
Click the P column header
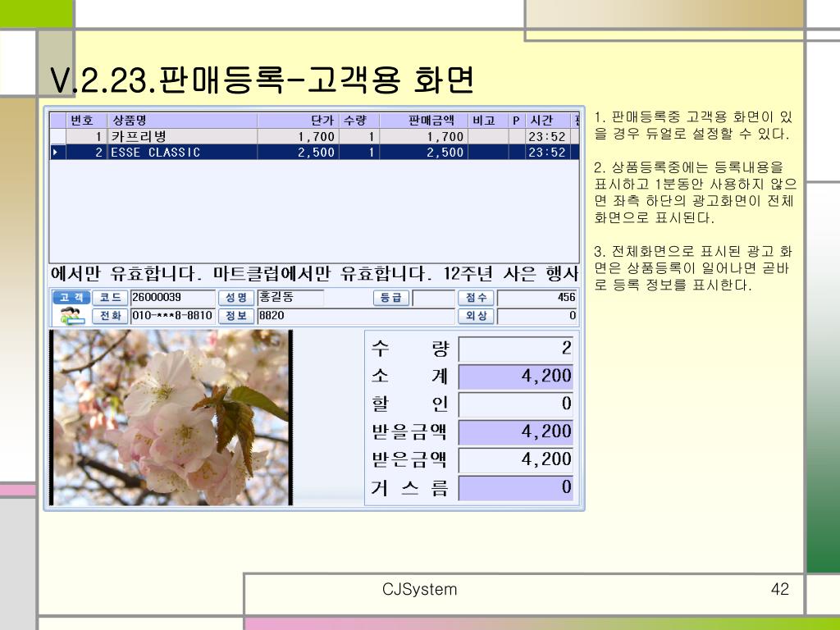(x=517, y=121)
